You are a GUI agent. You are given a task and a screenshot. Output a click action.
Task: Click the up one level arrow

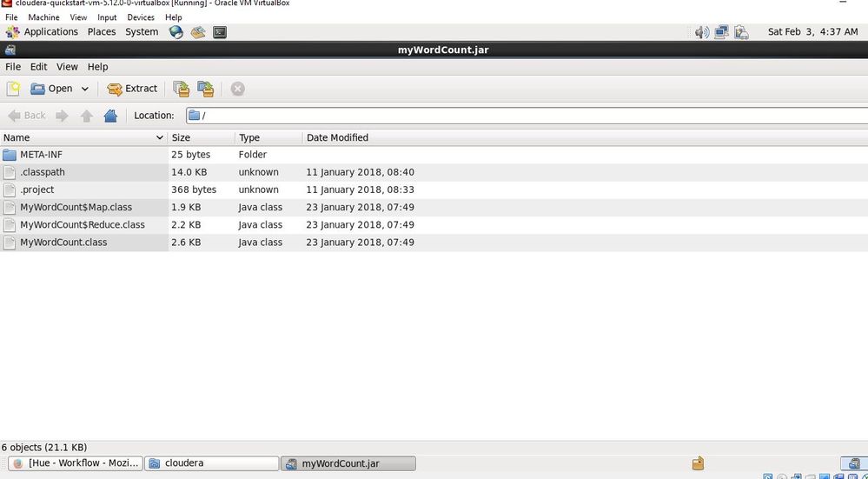[x=86, y=115]
